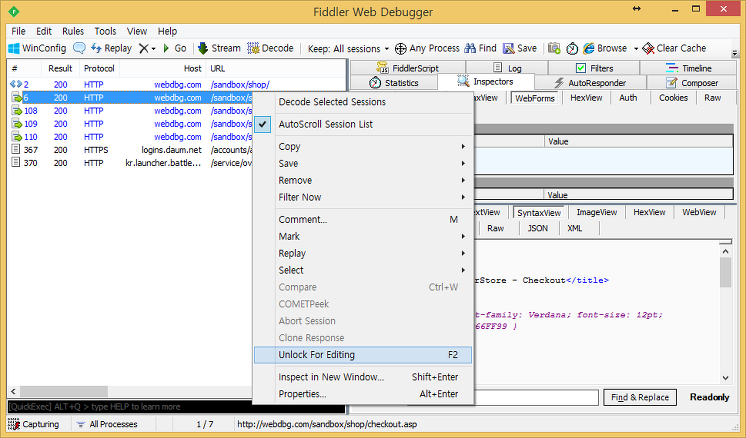Open the Composer tab
The height and width of the screenshot is (438, 746).
[692, 83]
